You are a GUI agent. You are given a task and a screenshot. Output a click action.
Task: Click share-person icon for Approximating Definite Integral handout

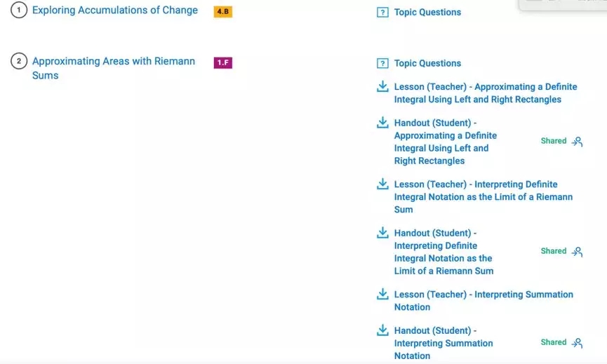click(578, 142)
